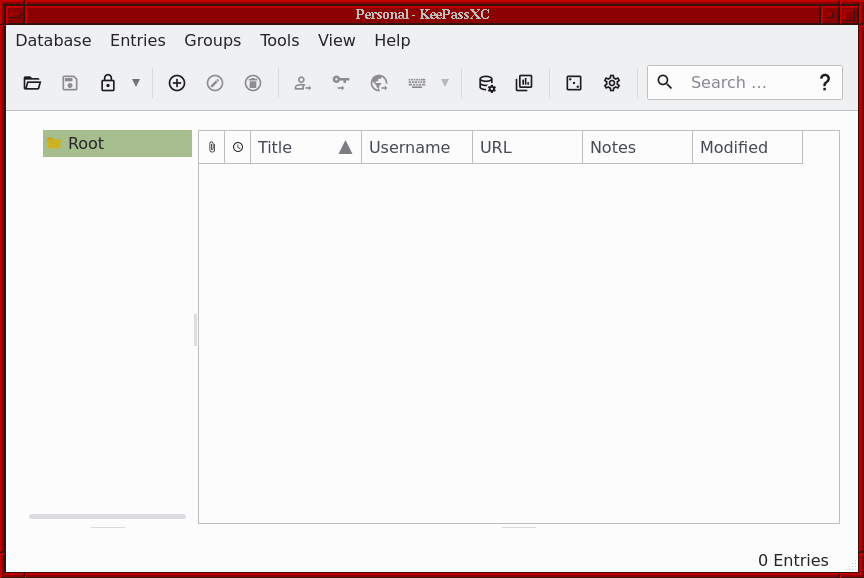This screenshot has width=864, height=578.
Task: Click the delete entry trash icon
Action: tap(253, 83)
